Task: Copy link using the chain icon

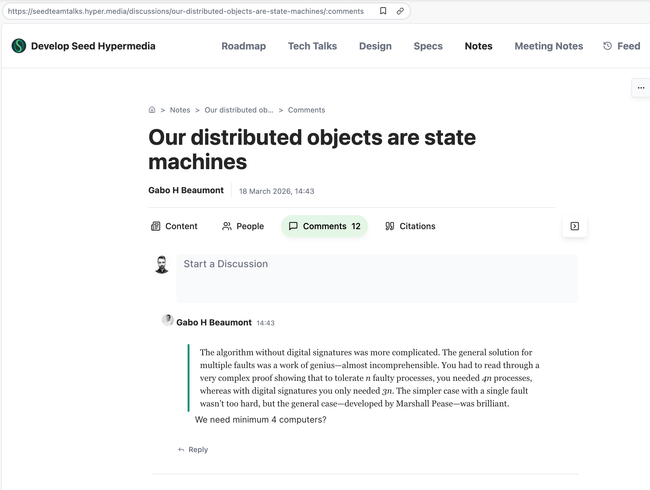Action: point(400,11)
